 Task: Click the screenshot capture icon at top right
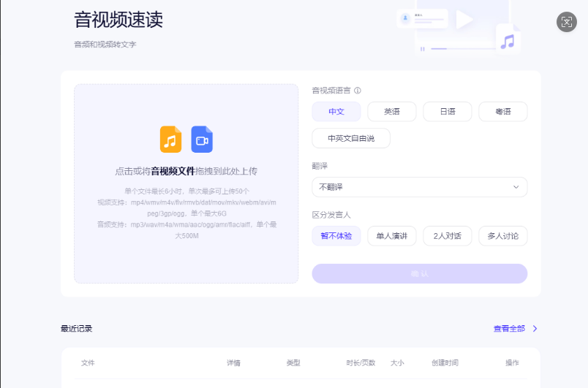[x=567, y=22]
